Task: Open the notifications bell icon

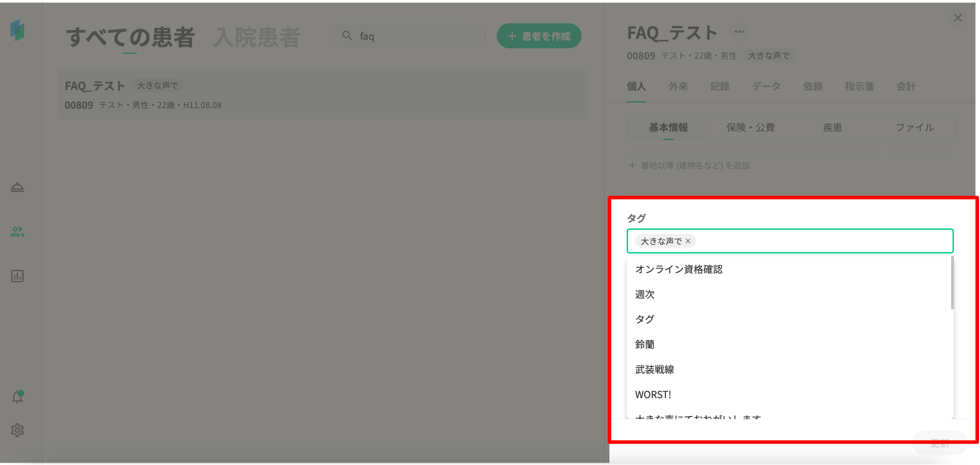Action: coord(17,397)
